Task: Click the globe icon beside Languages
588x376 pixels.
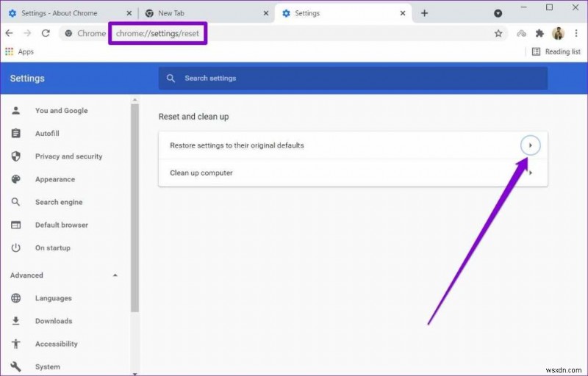Action: point(15,298)
